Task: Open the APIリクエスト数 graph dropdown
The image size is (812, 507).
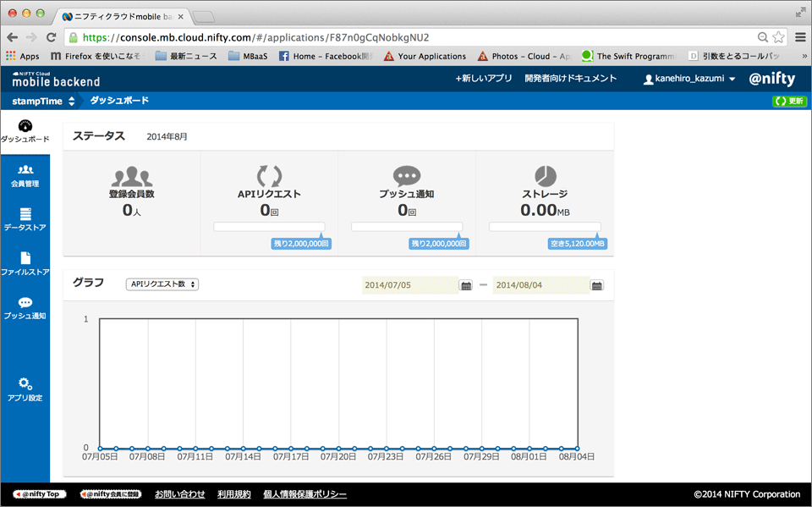Action: point(162,284)
